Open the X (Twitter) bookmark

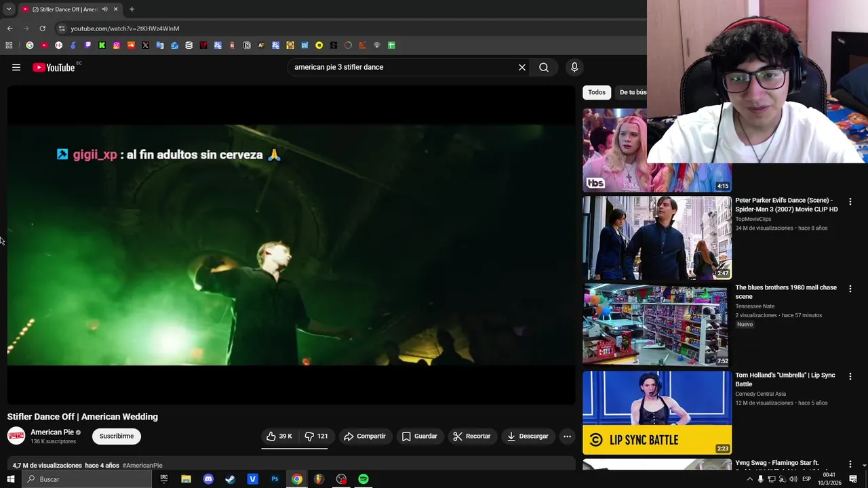(145, 45)
